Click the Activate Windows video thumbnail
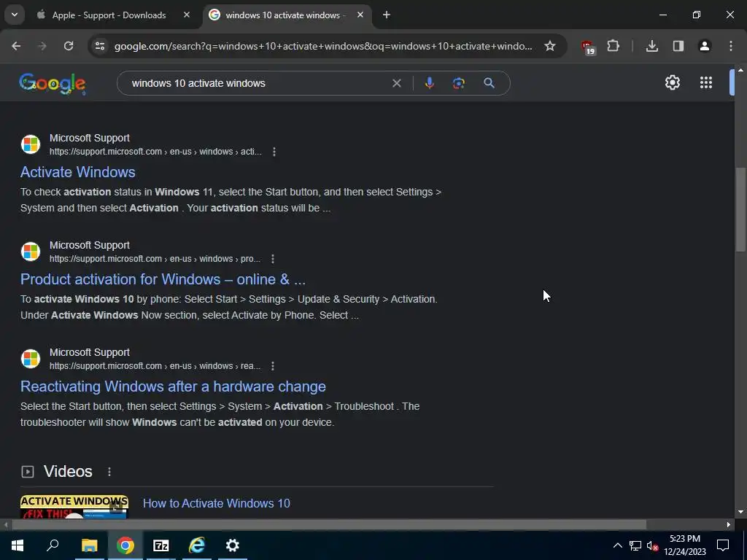Screen dimensions: 747x560 (74, 507)
